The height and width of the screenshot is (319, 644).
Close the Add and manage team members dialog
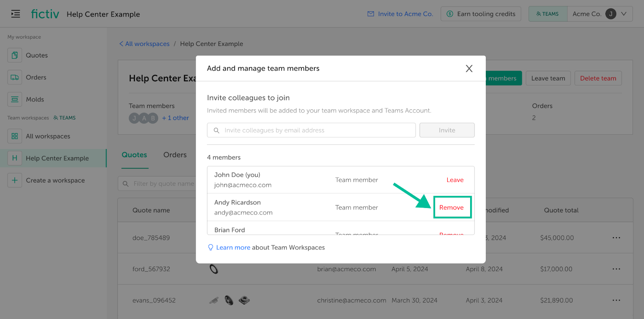coord(469,68)
